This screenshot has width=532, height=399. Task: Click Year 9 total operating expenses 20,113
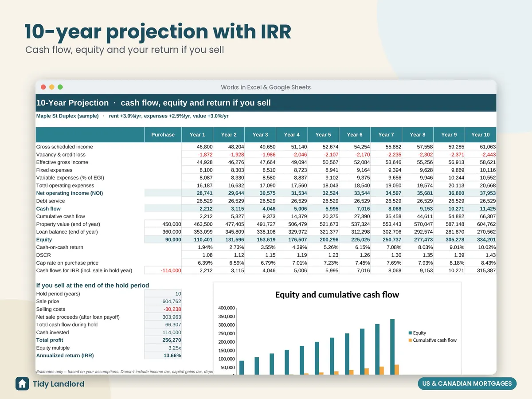pos(449,186)
